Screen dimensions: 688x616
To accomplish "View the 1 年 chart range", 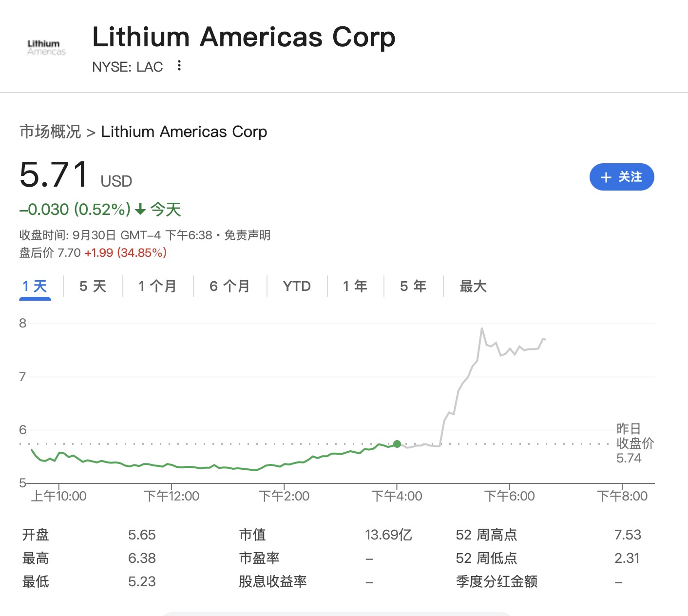I will pyautogui.click(x=355, y=286).
